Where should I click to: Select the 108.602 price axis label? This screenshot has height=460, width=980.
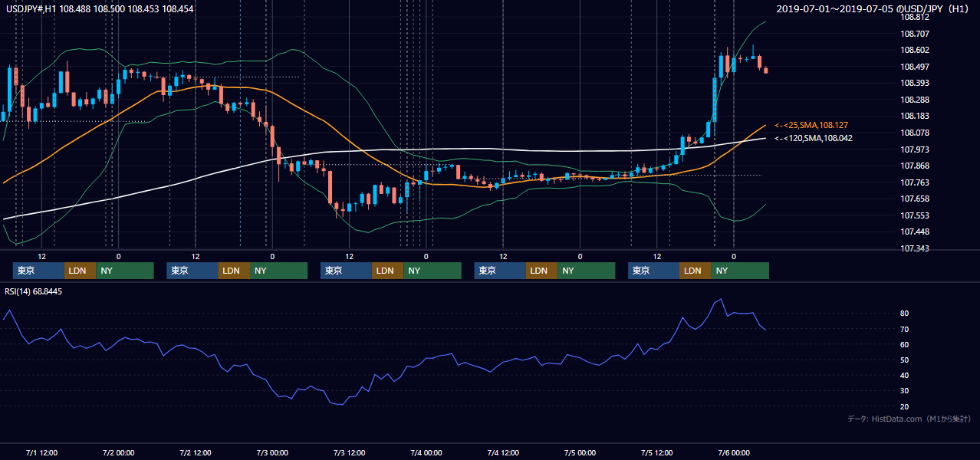tap(915, 50)
